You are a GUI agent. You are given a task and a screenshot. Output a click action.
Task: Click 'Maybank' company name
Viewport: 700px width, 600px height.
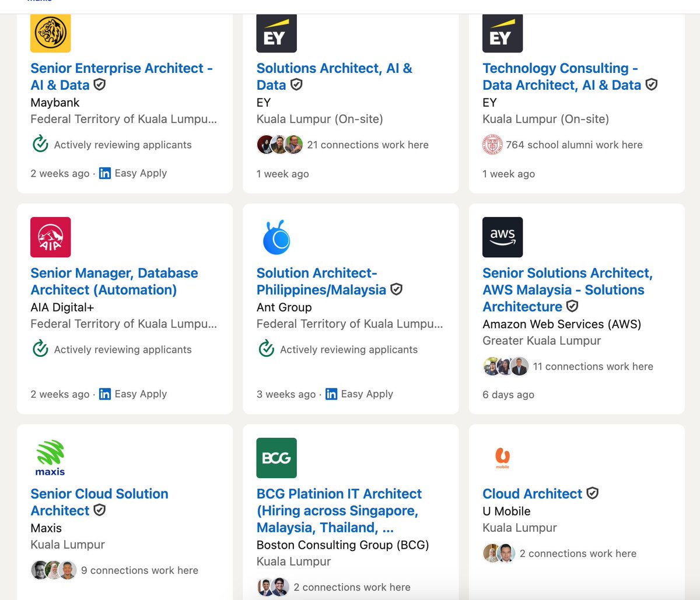(x=55, y=103)
